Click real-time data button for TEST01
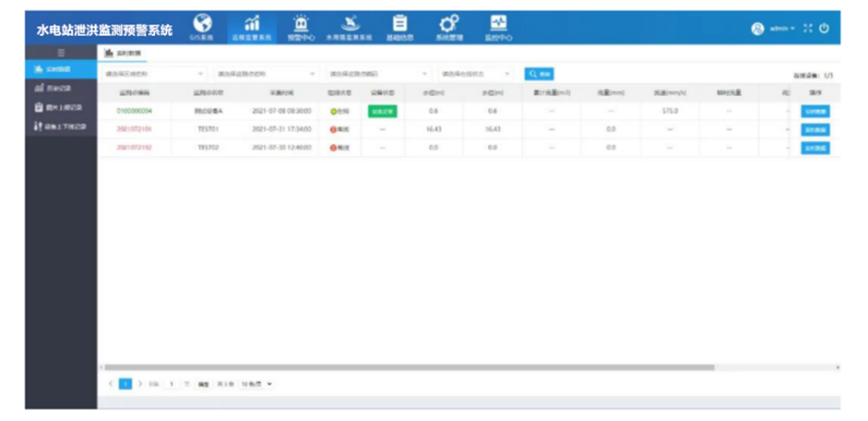This screenshot has width=868, height=421. point(814,129)
